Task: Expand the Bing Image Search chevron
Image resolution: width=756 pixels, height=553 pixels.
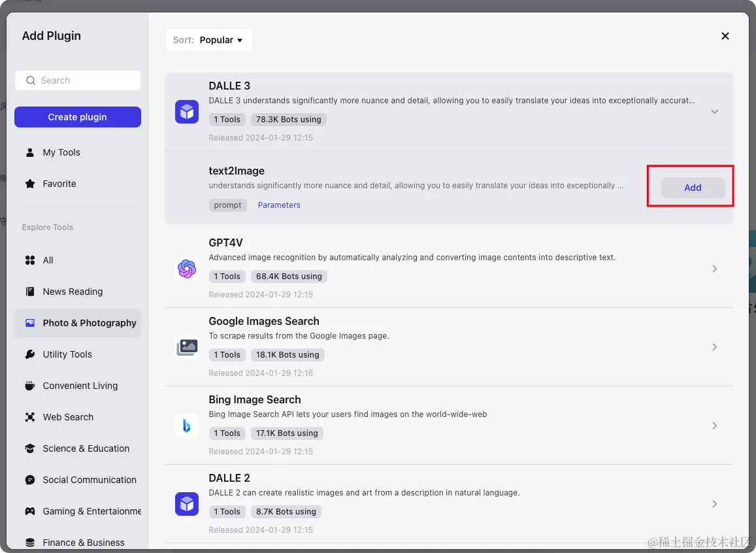Action: 715,426
